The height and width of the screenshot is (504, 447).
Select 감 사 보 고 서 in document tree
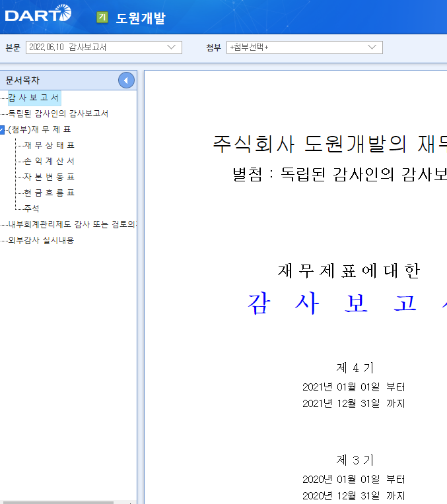click(34, 98)
